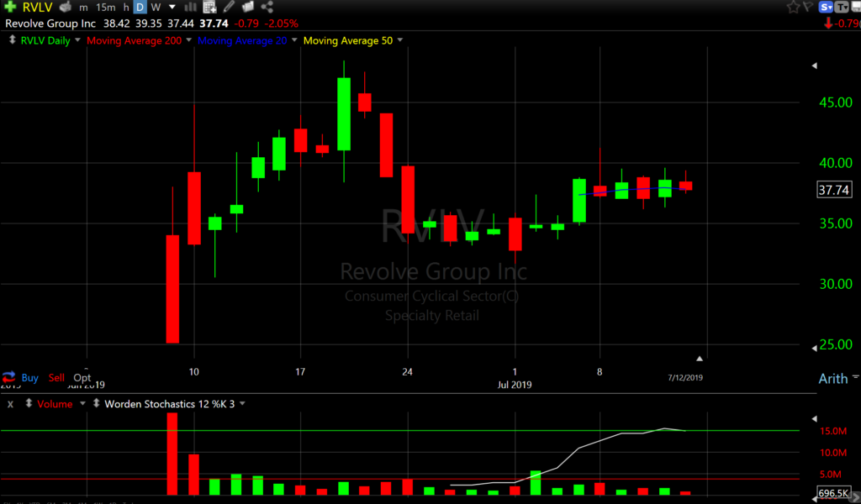861x504 pixels.
Task: Click the largest red volume bar
Action: (x=172, y=454)
